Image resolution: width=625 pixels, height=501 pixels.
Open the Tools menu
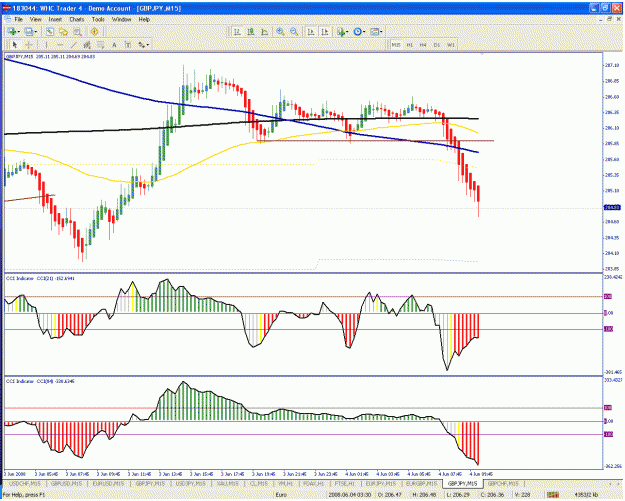point(98,19)
